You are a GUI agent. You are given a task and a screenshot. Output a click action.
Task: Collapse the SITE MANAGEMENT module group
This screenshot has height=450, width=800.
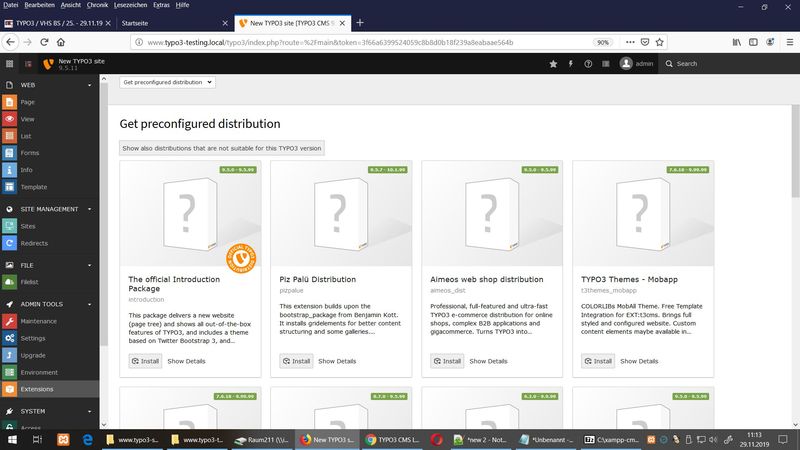click(x=89, y=209)
